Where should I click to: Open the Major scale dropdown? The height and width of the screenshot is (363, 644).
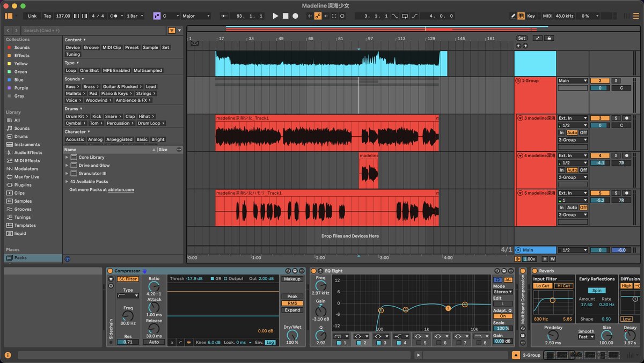(196, 16)
